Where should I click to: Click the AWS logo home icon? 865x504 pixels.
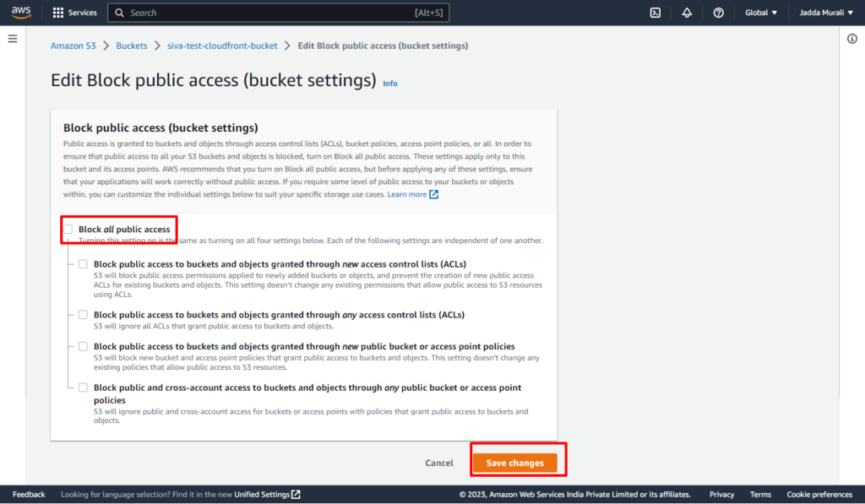pos(21,13)
